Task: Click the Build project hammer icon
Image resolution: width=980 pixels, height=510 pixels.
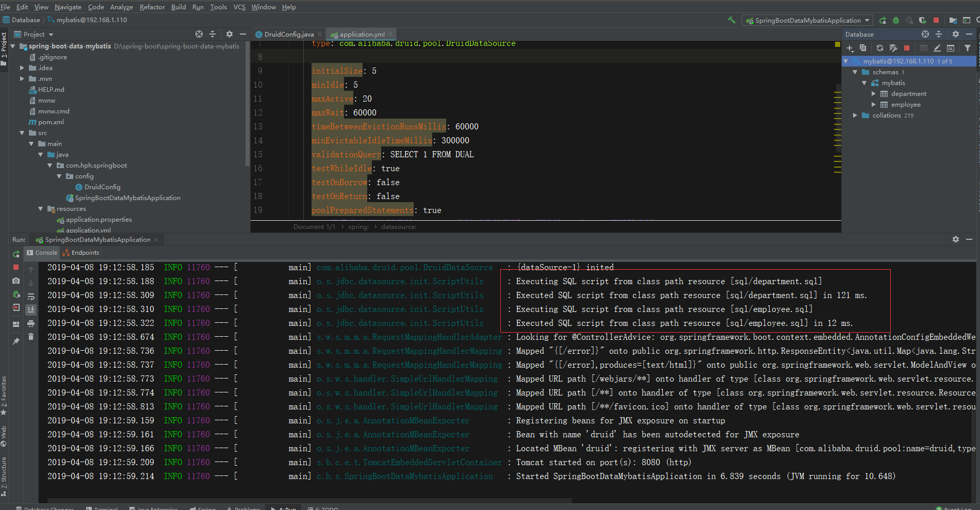Action: (x=731, y=20)
